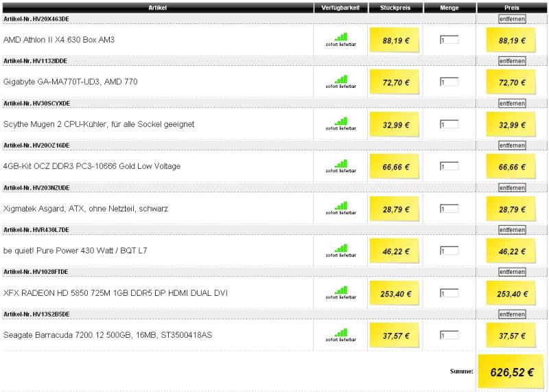Focus Menge input for OCZ DDR3 kit
The width and height of the screenshot is (549, 392).
click(449, 166)
